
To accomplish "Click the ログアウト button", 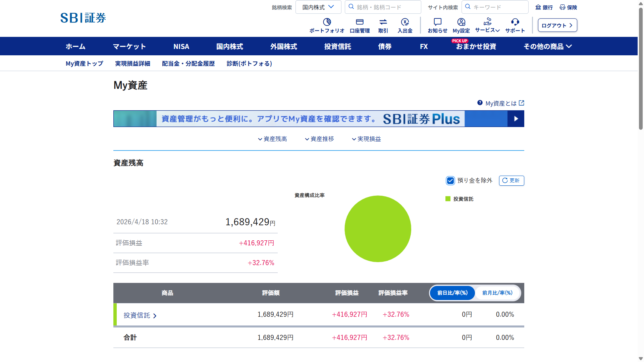I will coord(557,25).
